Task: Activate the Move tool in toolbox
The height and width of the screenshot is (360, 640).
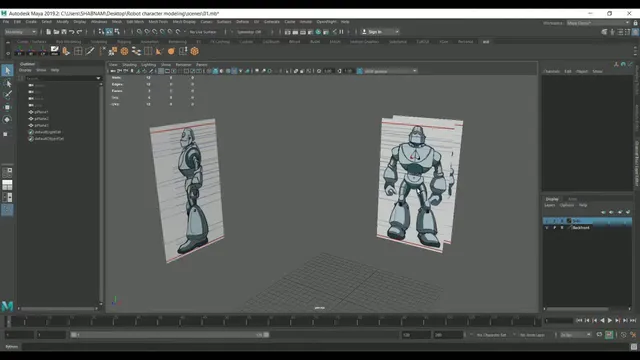Action: pyautogui.click(x=7, y=107)
